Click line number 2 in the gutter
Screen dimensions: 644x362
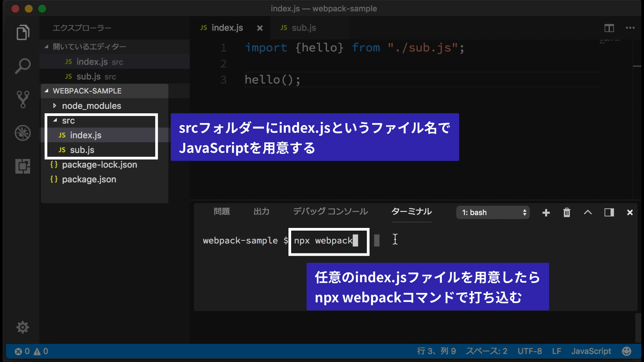point(223,64)
